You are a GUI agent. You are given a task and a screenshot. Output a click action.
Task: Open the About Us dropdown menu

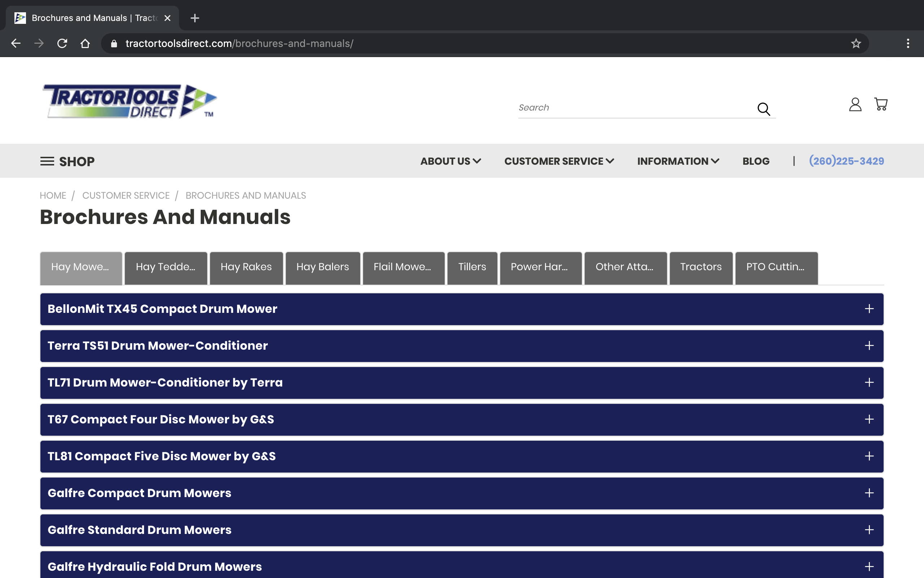450,161
